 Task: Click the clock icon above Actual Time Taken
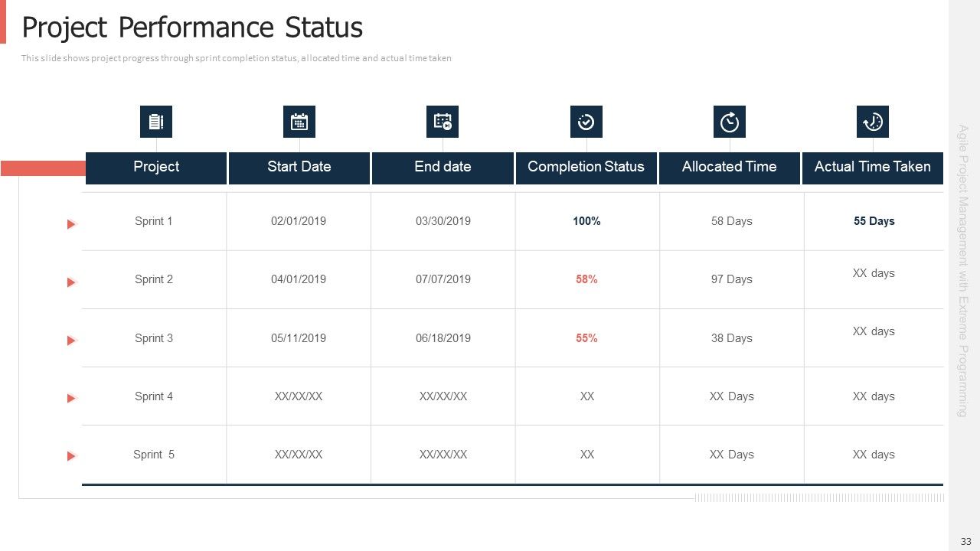873,122
